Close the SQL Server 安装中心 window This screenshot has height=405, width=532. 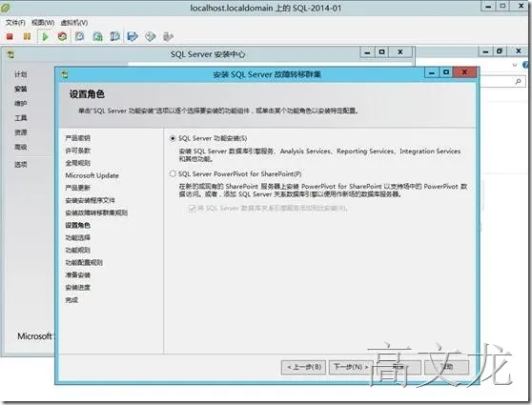point(400,52)
